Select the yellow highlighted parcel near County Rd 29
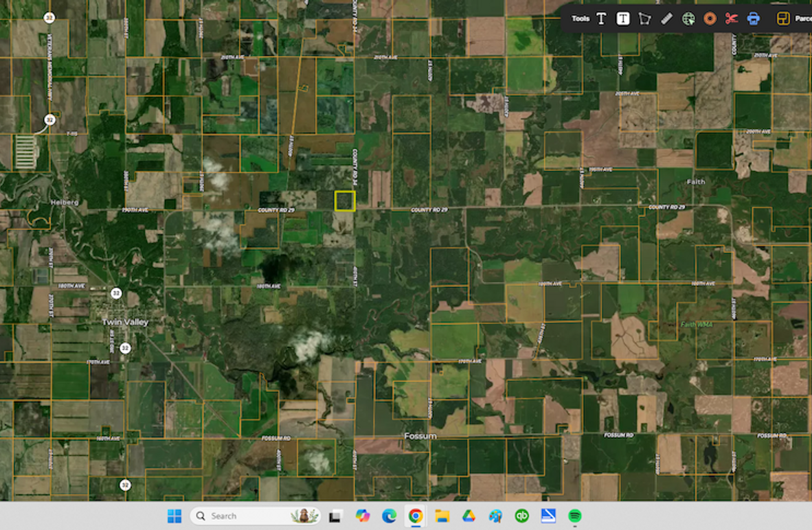 (344, 201)
